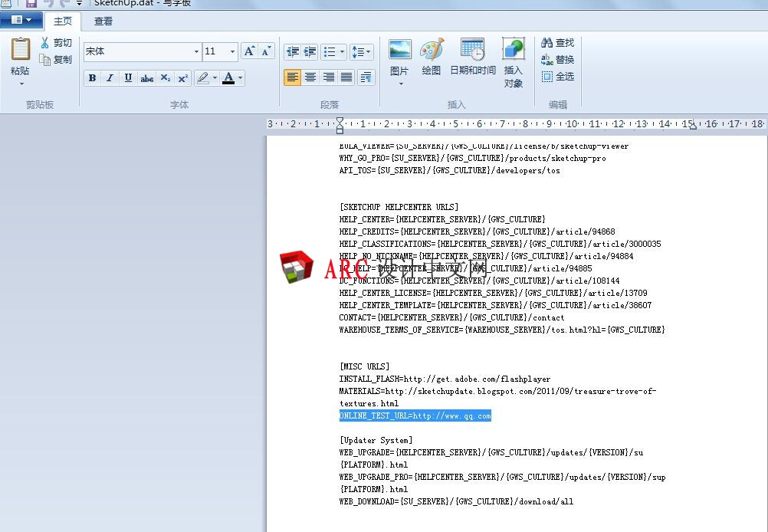Click the [Updater System] heading line
This screenshot has height=532, width=768.
[376, 440]
